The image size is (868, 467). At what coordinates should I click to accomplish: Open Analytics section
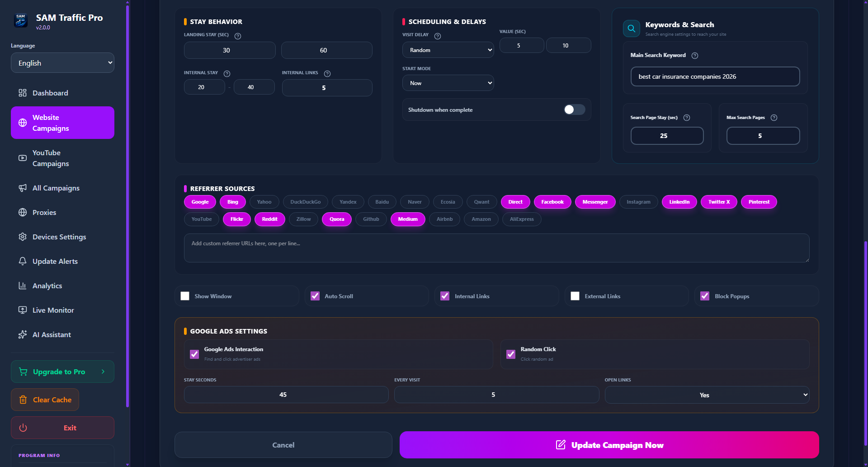pyautogui.click(x=62, y=286)
